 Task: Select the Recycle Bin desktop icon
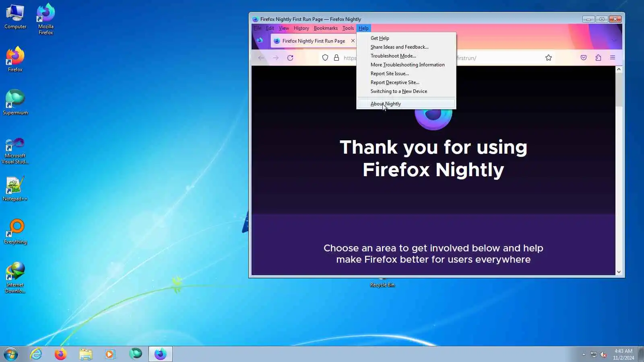coord(382,283)
